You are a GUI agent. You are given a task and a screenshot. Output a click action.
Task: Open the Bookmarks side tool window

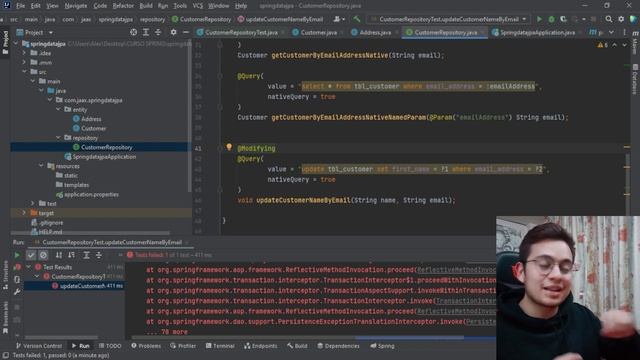[5, 318]
